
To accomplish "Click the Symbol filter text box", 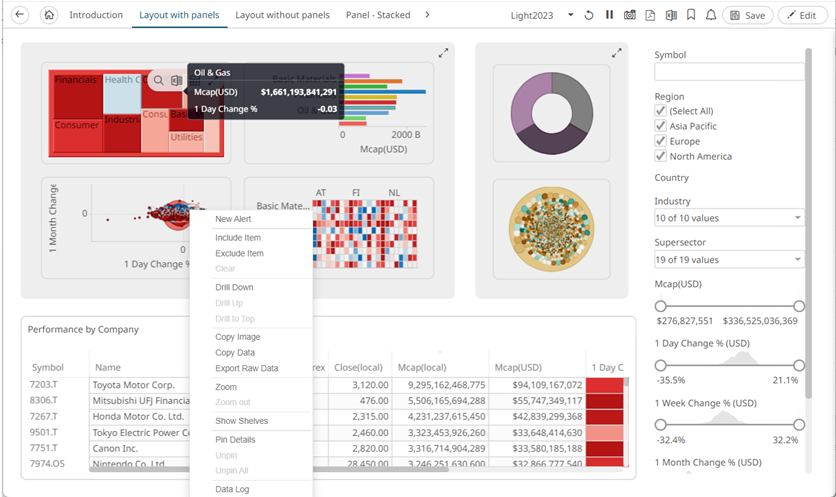I will 729,72.
